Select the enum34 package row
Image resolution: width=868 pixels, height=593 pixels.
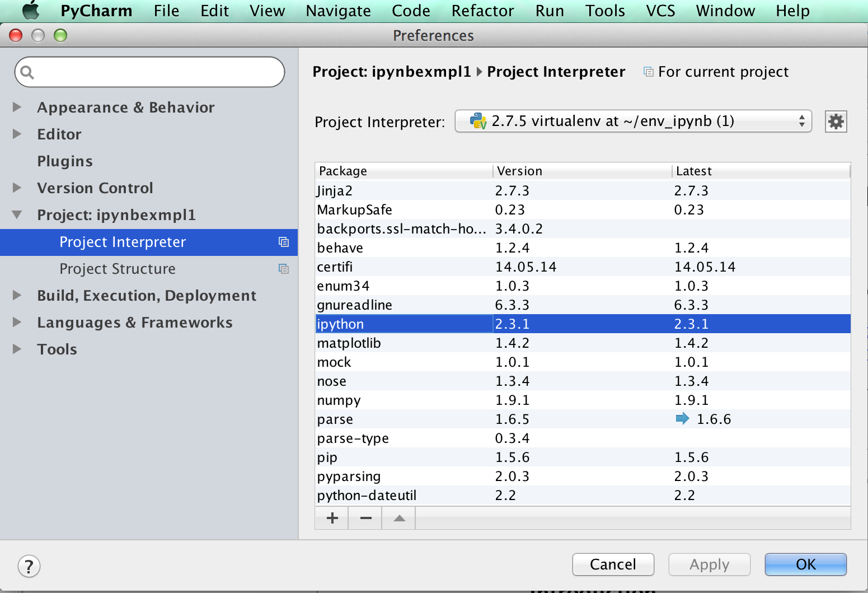(x=583, y=286)
